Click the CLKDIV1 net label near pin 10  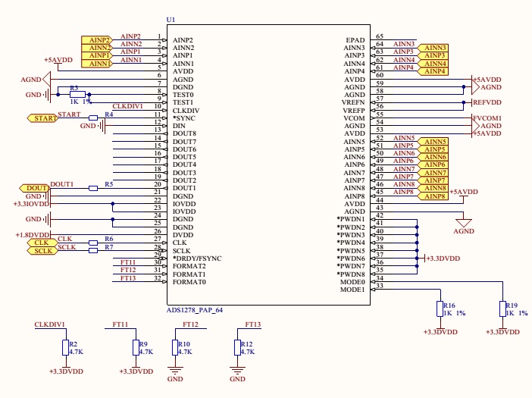tap(127, 106)
